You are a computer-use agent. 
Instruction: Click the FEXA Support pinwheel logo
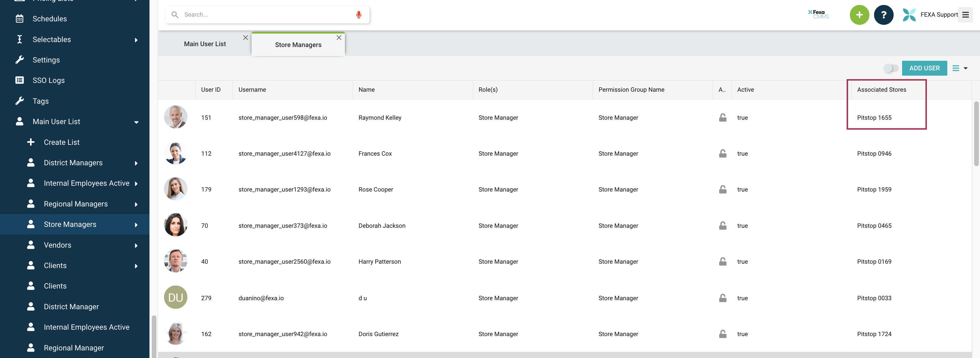[909, 15]
